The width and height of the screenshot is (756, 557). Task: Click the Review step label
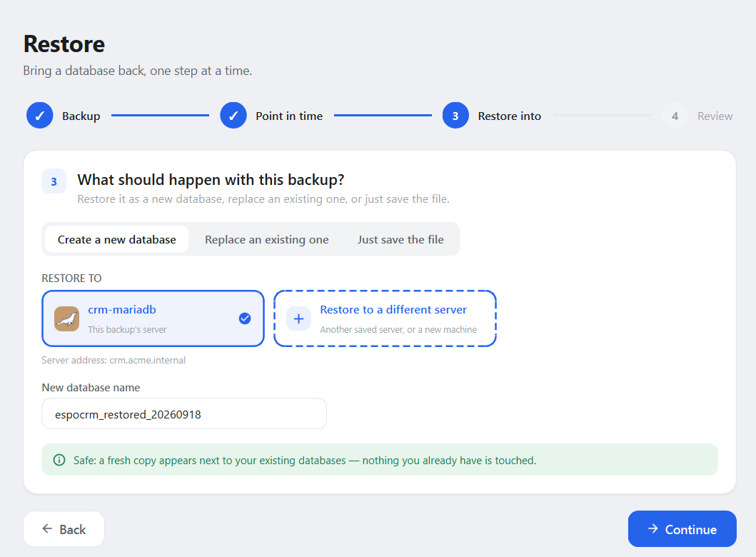pyautogui.click(x=715, y=116)
